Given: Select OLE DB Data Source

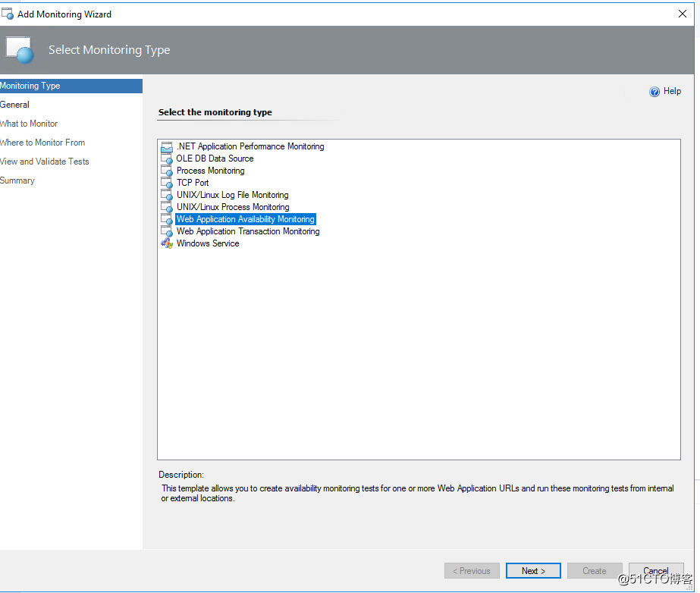Looking at the screenshot, I should click(215, 158).
